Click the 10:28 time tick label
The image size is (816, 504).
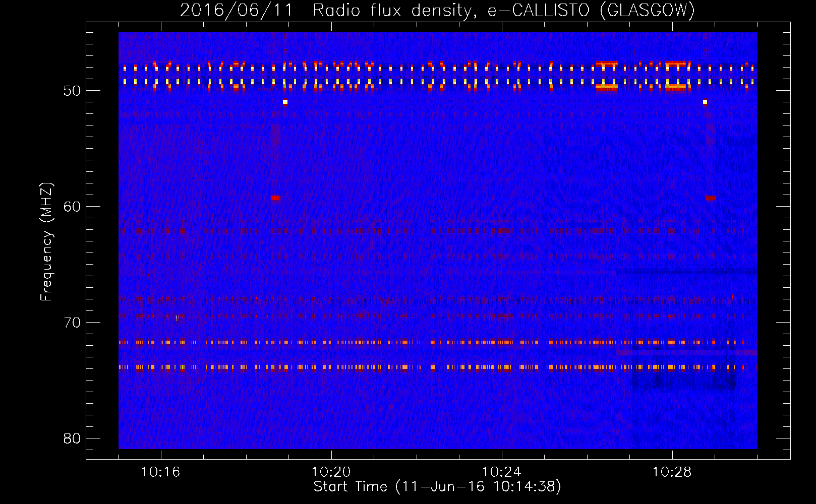672,472
